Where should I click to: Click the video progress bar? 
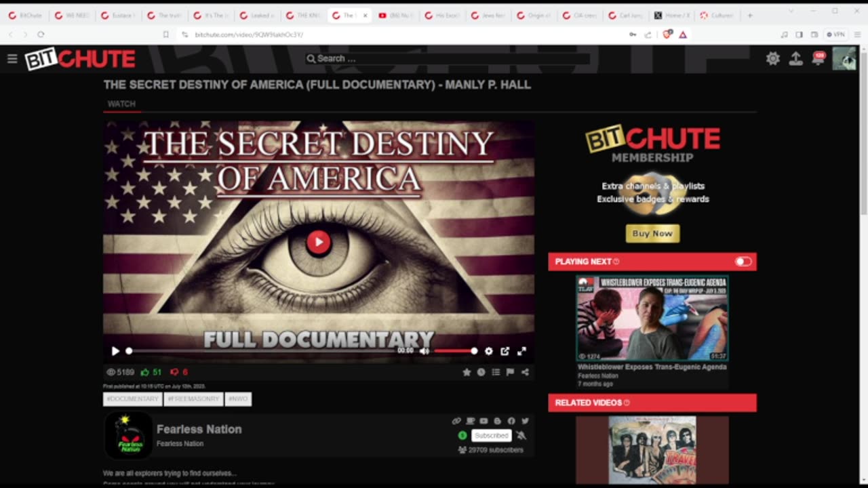tap(260, 351)
